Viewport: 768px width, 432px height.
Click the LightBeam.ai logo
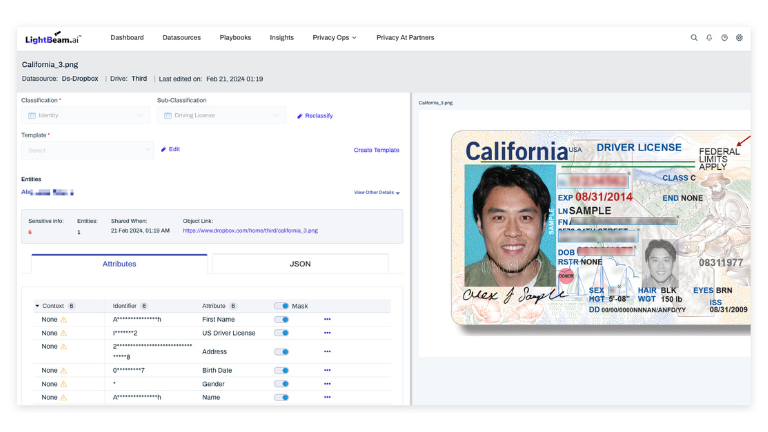click(53, 38)
